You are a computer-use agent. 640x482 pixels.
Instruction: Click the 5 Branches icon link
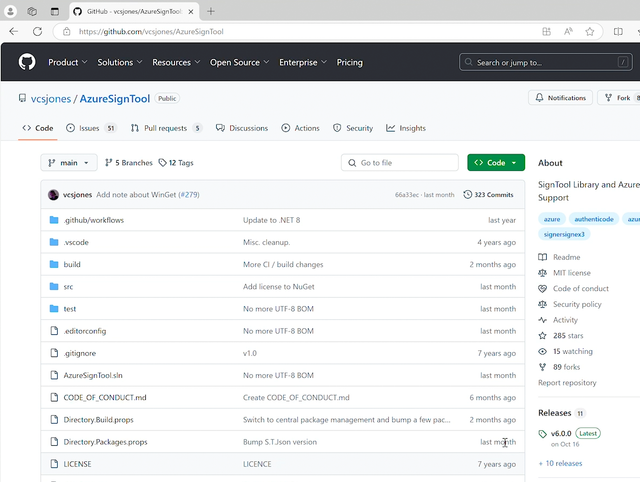click(x=128, y=162)
